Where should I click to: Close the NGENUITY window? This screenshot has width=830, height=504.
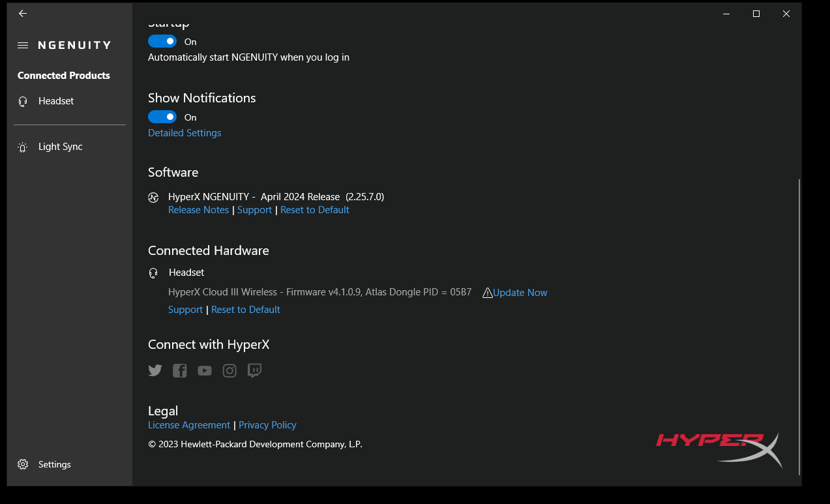[786, 14]
